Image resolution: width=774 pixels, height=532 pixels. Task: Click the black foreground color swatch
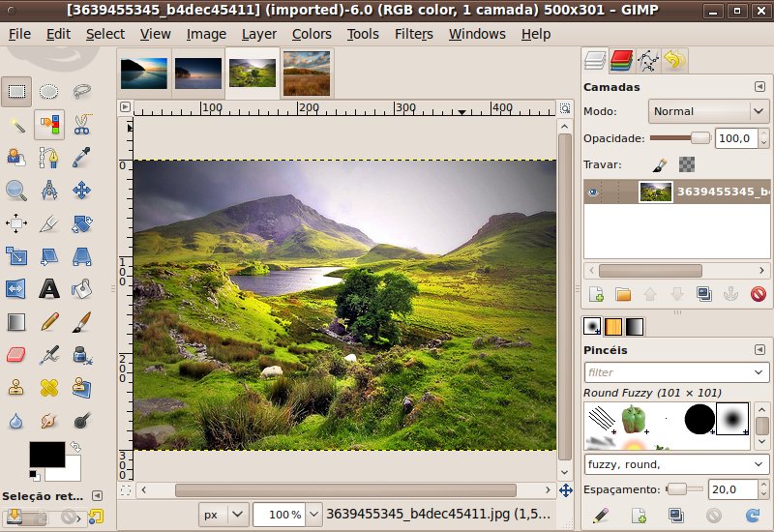(46, 454)
